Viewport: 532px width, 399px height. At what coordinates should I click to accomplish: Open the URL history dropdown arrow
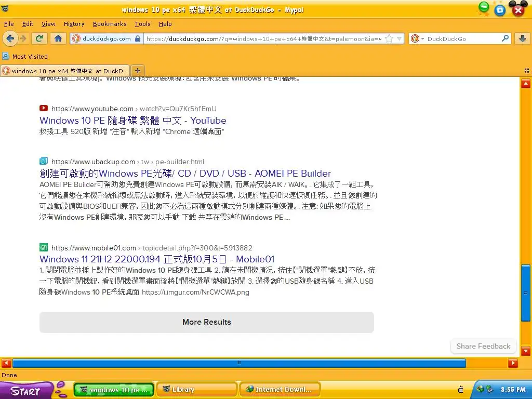400,38
